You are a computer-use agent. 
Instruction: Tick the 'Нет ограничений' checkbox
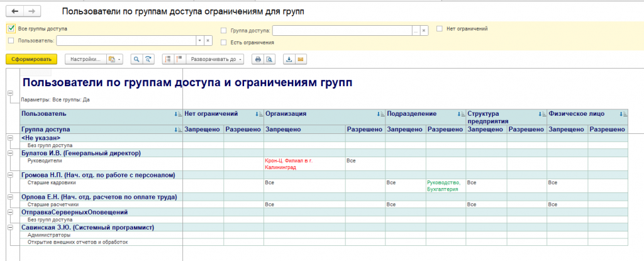(x=440, y=29)
